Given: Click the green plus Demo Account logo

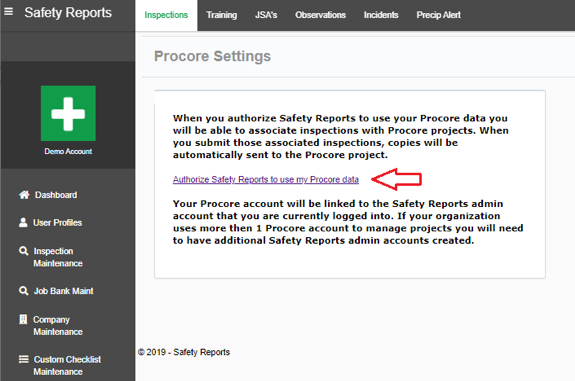Looking at the screenshot, I should point(68,113).
